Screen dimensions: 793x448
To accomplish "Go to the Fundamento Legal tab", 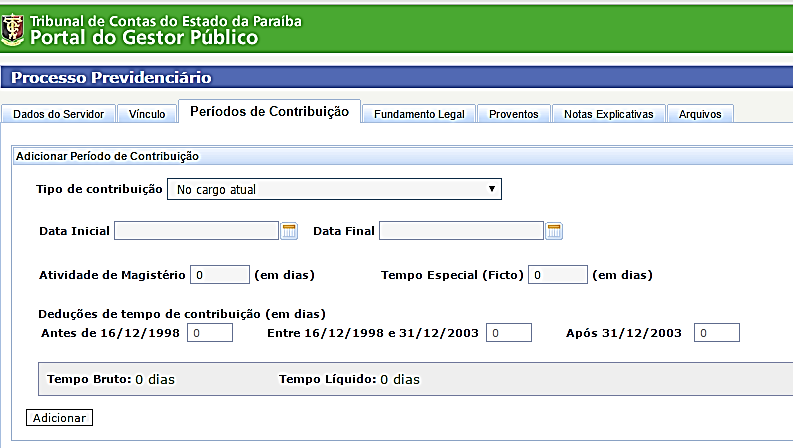I will click(418, 114).
